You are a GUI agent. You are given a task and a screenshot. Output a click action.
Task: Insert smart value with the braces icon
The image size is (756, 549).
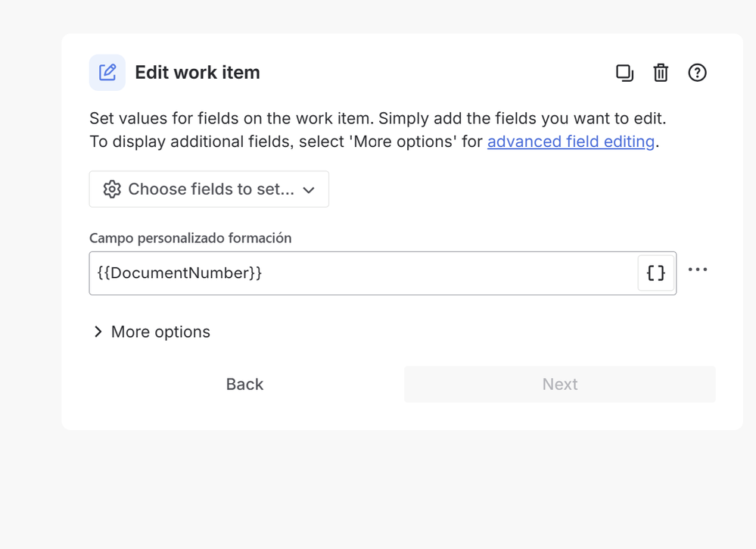(x=655, y=273)
